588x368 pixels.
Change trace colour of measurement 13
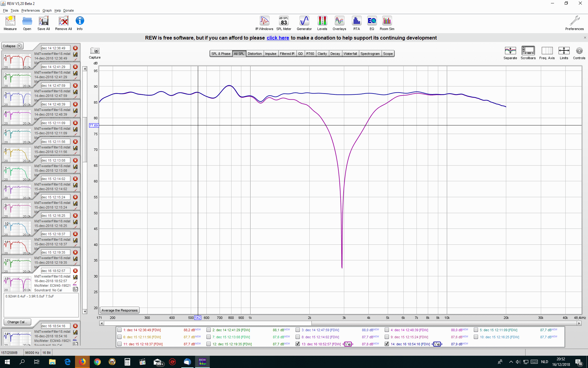[75, 283]
